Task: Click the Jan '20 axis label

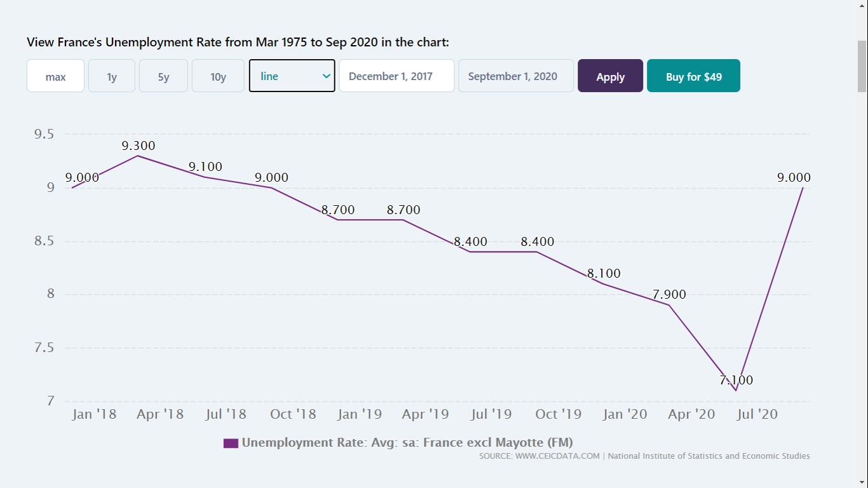Action: [625, 414]
